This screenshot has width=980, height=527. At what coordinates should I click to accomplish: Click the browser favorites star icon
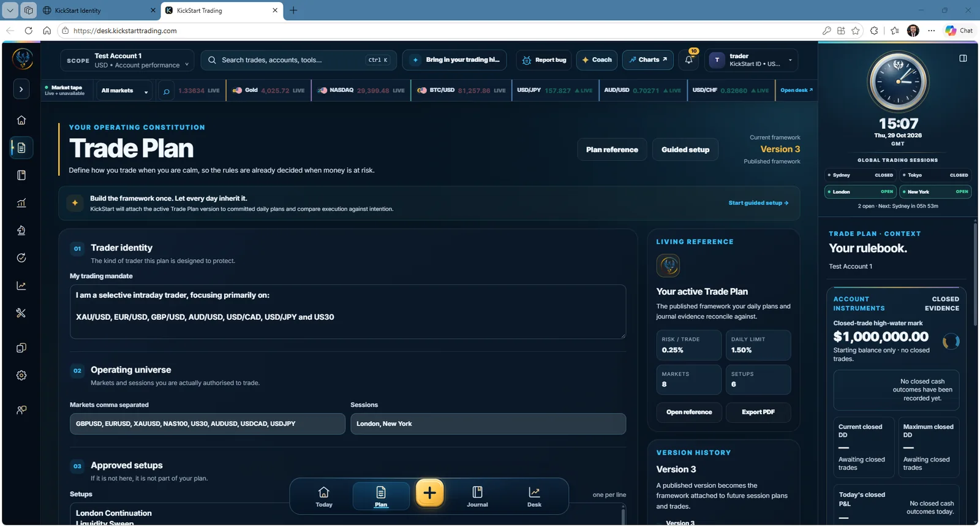point(856,31)
